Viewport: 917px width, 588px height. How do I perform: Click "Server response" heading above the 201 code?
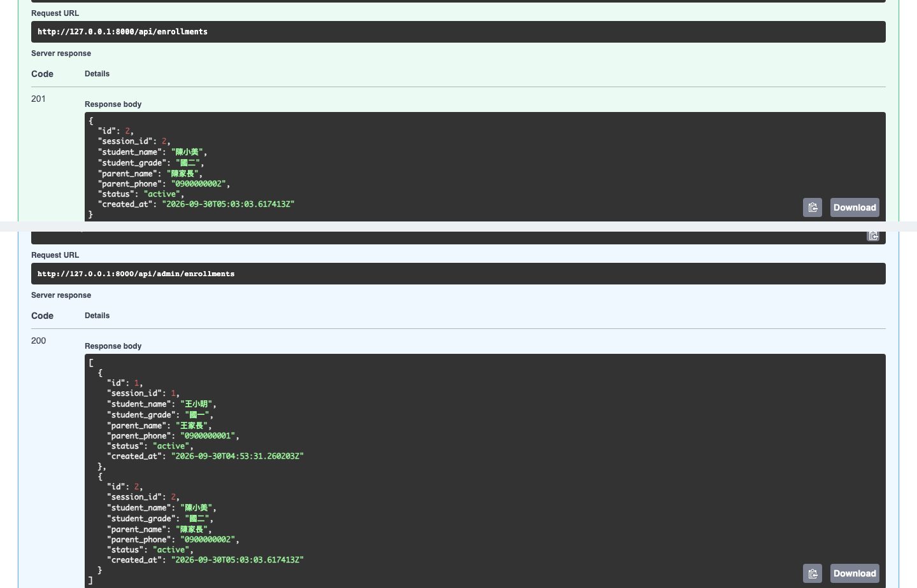point(61,53)
